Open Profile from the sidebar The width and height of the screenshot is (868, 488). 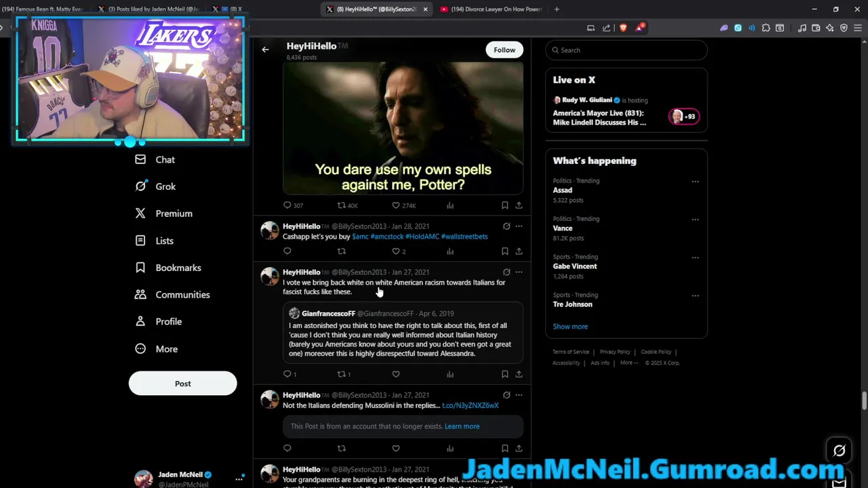159,322
